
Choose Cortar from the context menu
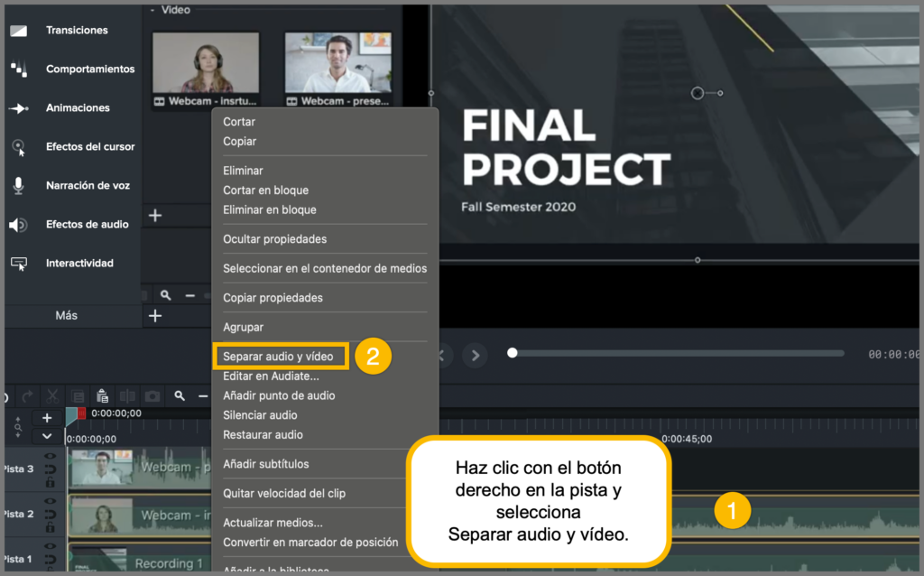[238, 122]
